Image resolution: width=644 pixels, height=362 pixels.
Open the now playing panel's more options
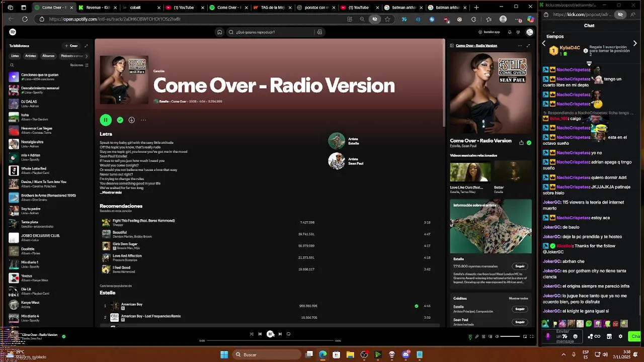(x=520, y=46)
